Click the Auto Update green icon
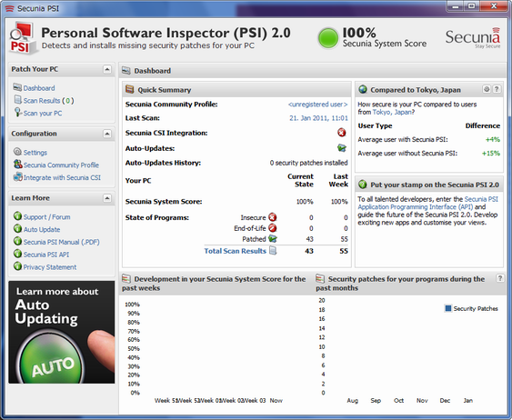This screenshot has width=512, height=420. pos(17,228)
